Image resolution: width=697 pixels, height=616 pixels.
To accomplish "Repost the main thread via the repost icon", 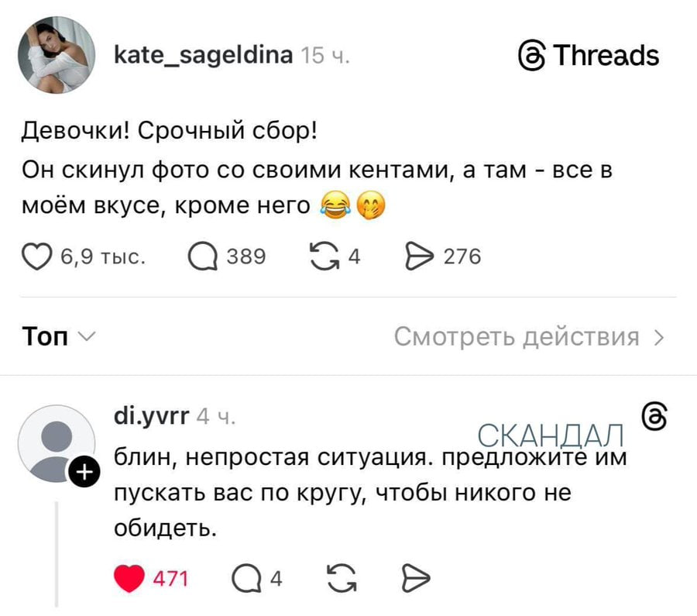I will (x=324, y=256).
